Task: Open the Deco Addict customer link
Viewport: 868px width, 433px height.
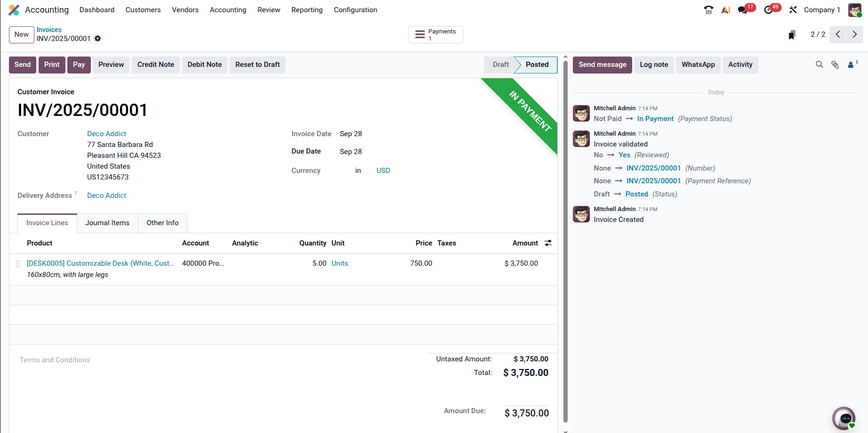Action: [107, 134]
